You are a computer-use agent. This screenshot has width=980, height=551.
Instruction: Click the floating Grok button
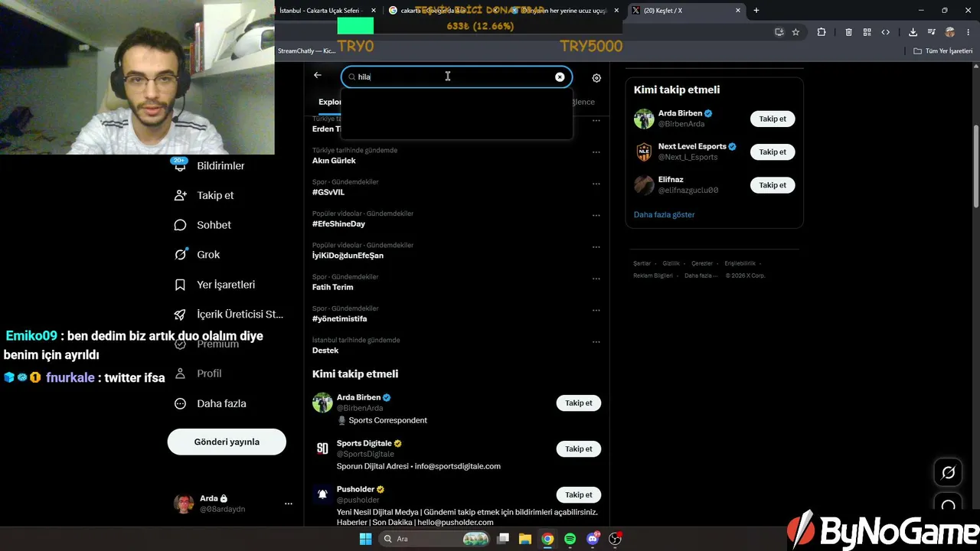click(x=948, y=472)
